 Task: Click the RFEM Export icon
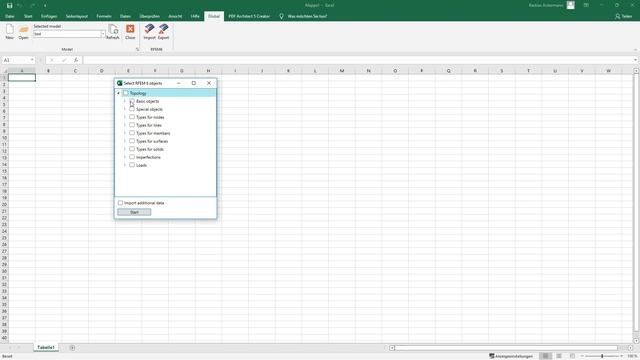(164, 29)
